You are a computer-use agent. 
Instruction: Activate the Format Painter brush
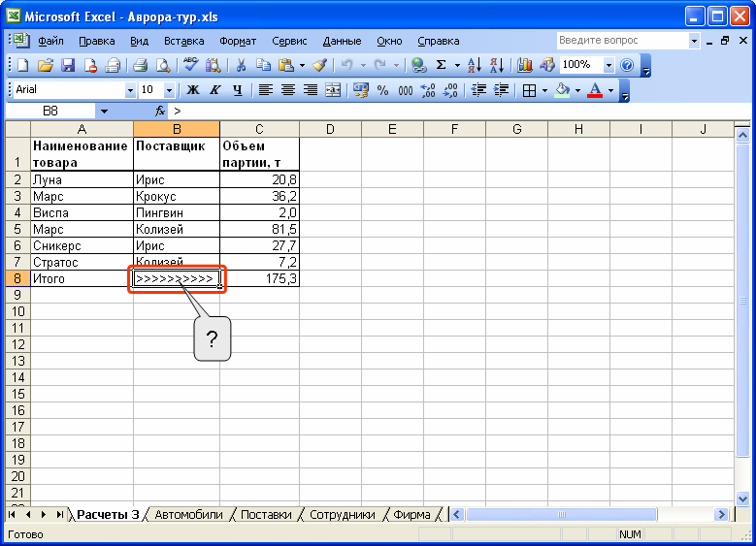click(x=319, y=65)
